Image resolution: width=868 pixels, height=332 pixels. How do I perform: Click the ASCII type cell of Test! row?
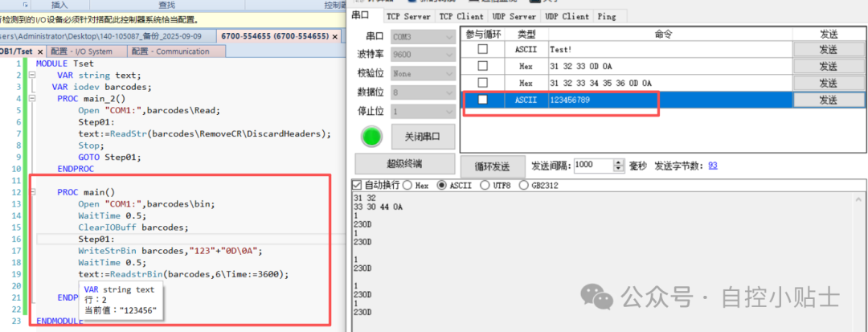click(526, 49)
